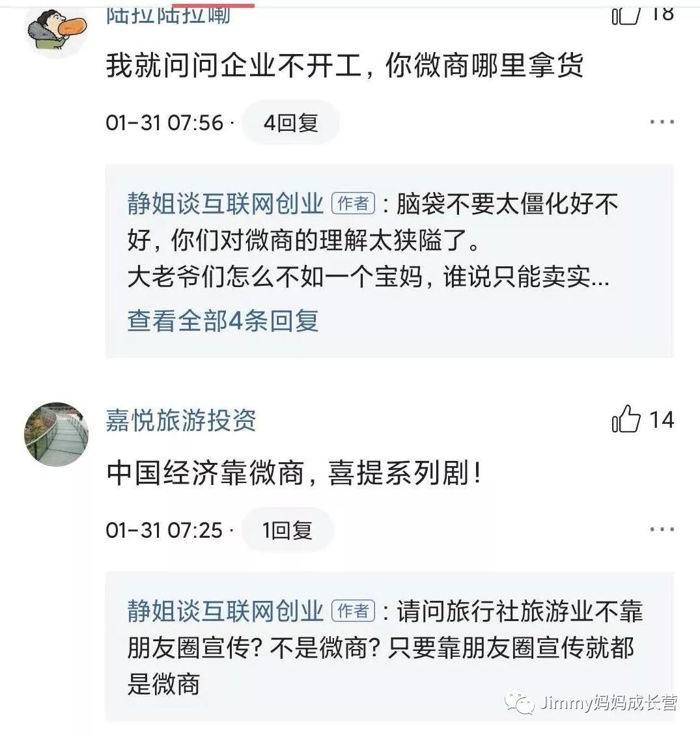The image size is (700, 735).
Task: Click the username 嘉悦旅游投资
Action: (x=180, y=421)
